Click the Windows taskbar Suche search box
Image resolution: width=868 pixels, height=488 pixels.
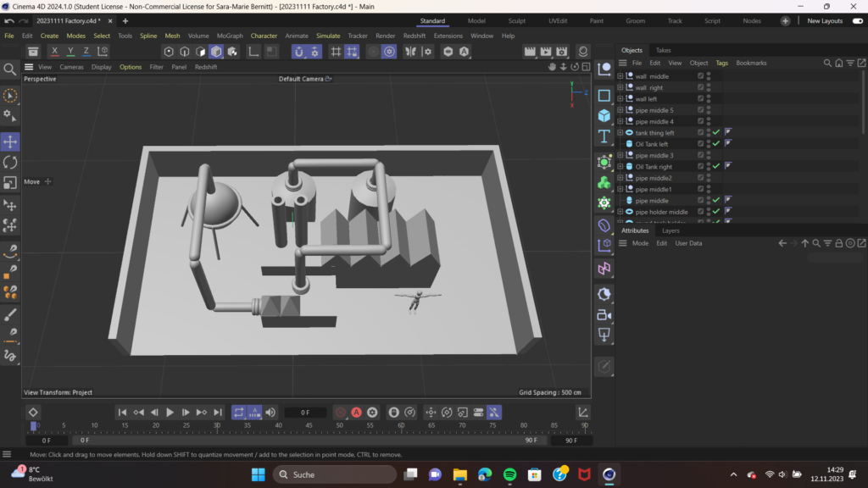click(337, 474)
